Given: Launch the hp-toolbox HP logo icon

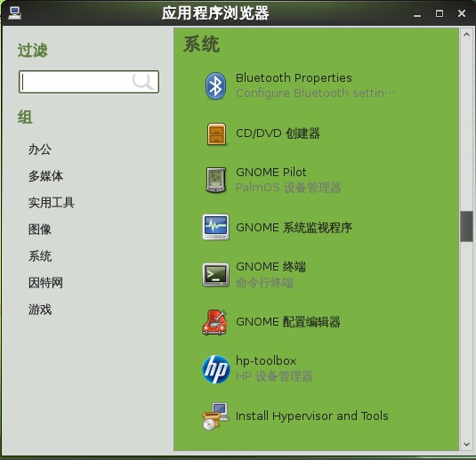Looking at the screenshot, I should click(216, 369).
